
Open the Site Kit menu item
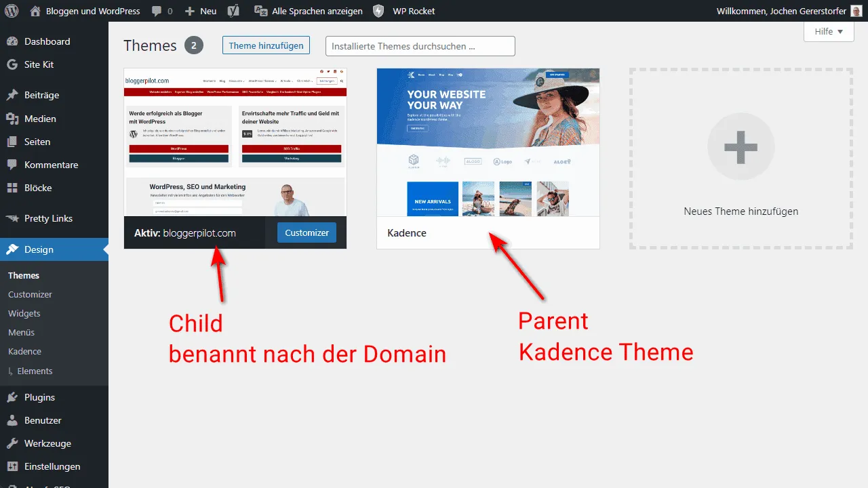(54, 64)
